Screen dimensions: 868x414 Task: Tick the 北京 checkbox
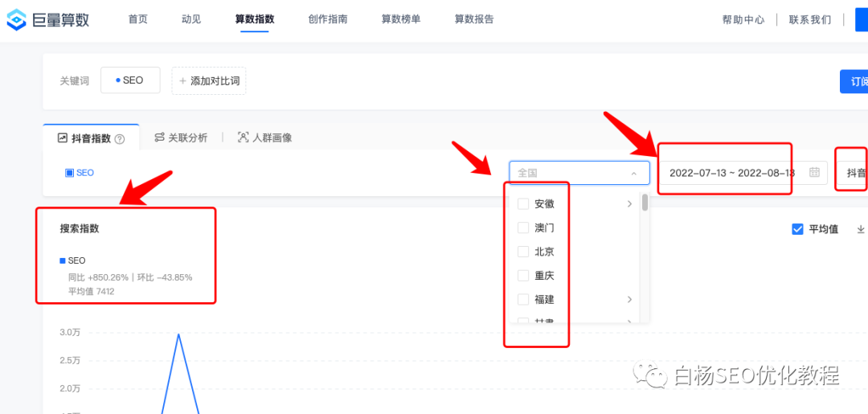(523, 252)
